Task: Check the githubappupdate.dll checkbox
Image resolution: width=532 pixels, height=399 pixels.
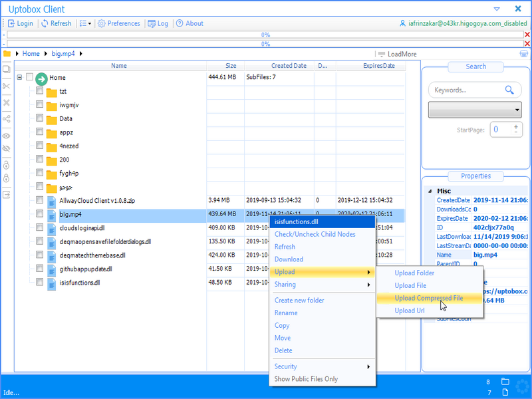Action: point(40,268)
